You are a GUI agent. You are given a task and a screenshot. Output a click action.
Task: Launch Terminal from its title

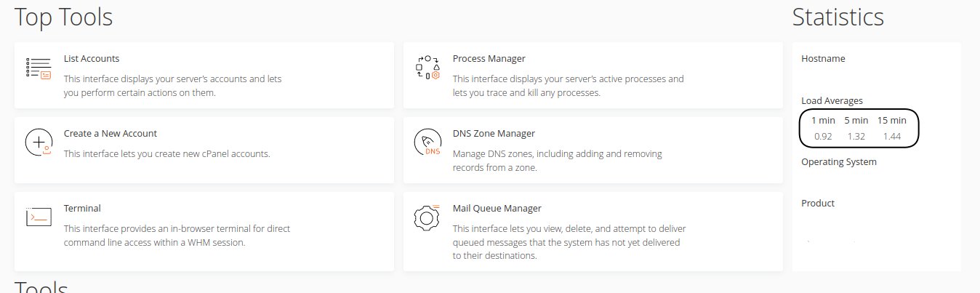(82, 209)
